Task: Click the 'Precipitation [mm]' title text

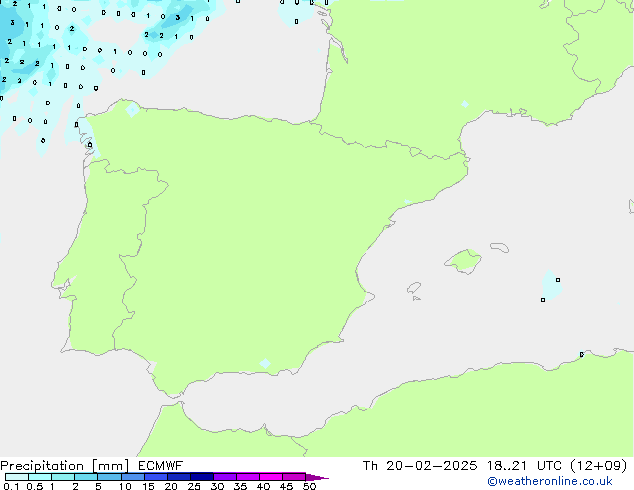Action: (65, 466)
